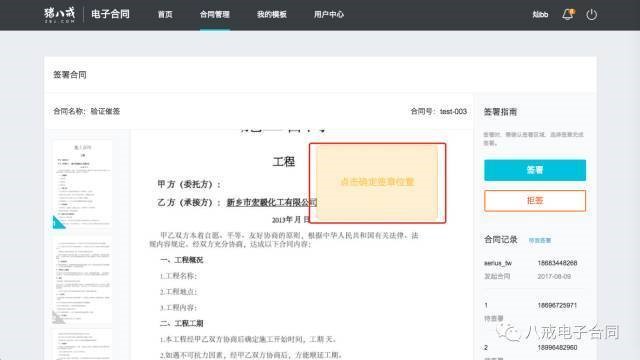Screen dimensions: 640x360
Task: Click the 签署 button
Action: 535,170
